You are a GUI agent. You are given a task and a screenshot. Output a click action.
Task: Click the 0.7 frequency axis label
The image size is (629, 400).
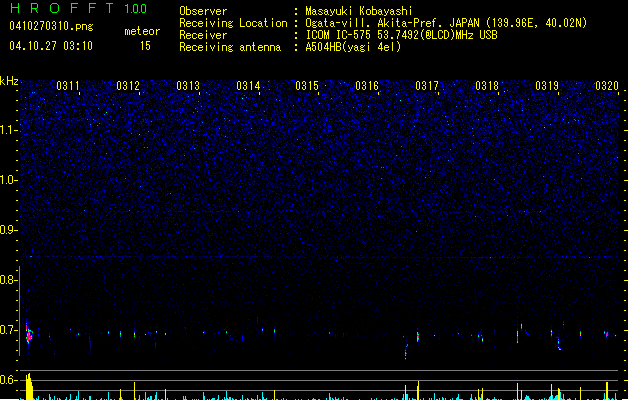pos(8,330)
